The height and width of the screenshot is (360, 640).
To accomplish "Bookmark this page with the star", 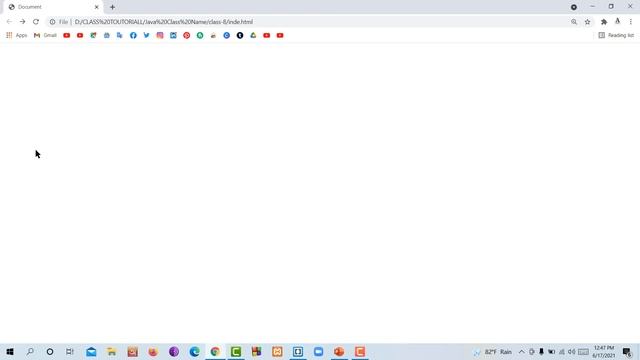I will [587, 22].
